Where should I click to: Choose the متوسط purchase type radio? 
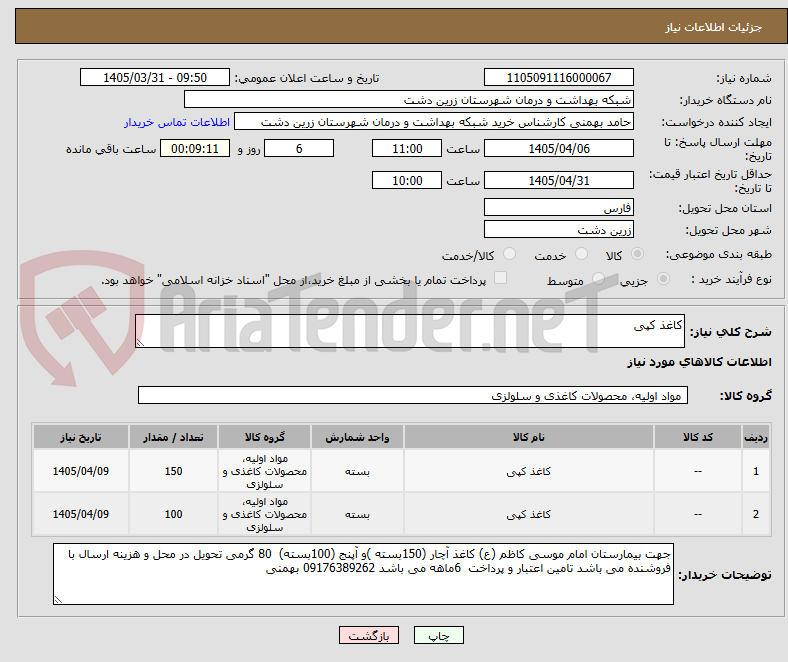coord(598,278)
